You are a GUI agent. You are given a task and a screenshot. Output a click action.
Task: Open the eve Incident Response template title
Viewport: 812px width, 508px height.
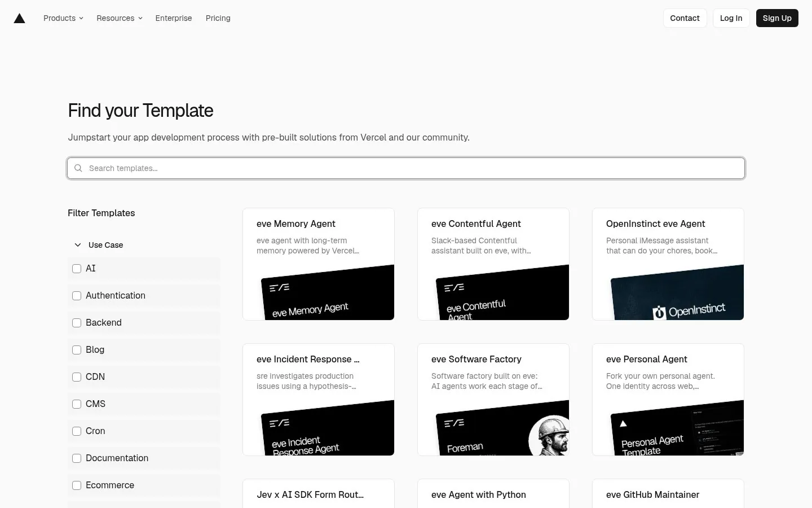click(308, 360)
